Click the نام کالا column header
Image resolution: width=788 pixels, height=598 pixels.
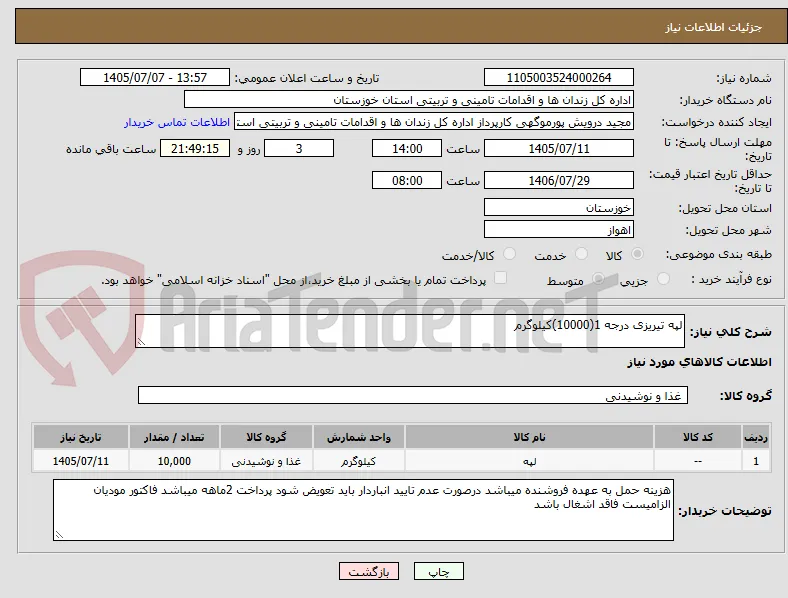pos(529,437)
